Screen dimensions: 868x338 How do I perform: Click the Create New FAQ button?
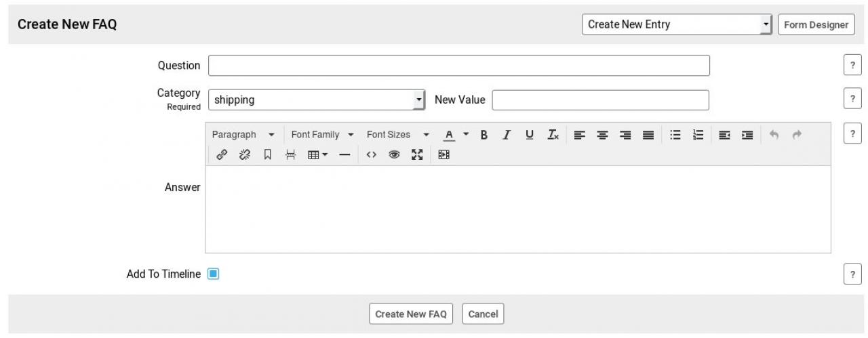click(x=411, y=314)
